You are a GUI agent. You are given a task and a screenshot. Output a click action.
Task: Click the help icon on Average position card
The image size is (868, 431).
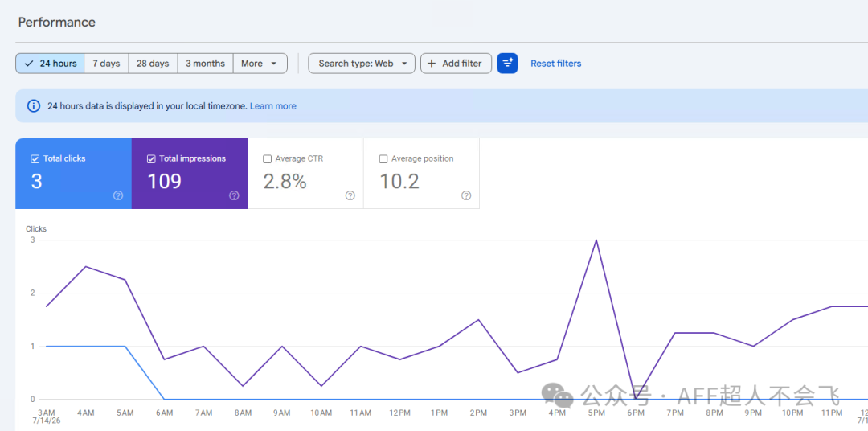466,195
